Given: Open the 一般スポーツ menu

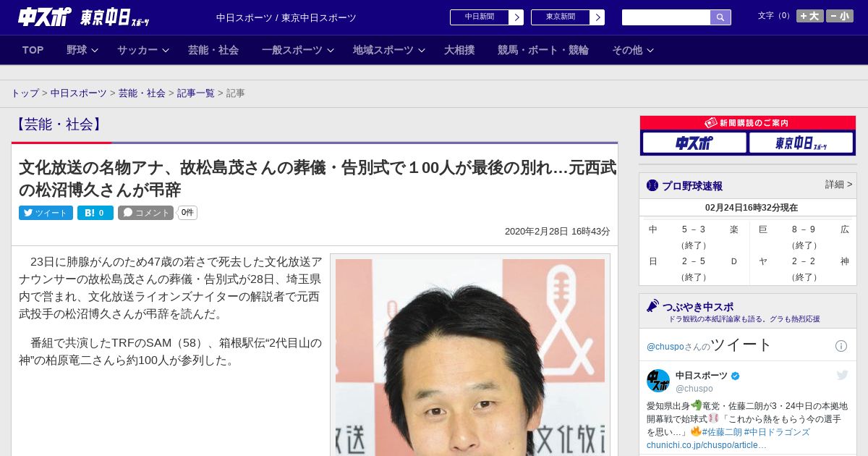Looking at the screenshot, I should tap(292, 50).
